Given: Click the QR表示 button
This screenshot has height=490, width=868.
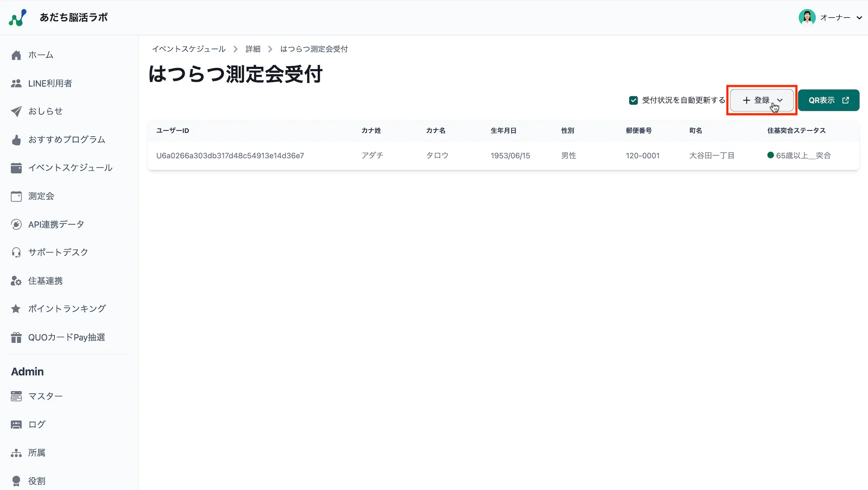Looking at the screenshot, I should 828,100.
